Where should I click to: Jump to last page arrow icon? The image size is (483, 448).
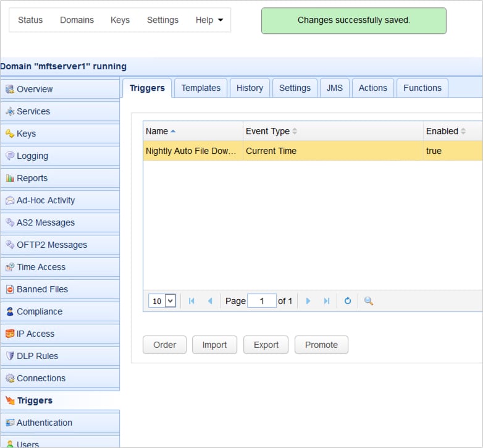[x=327, y=301]
